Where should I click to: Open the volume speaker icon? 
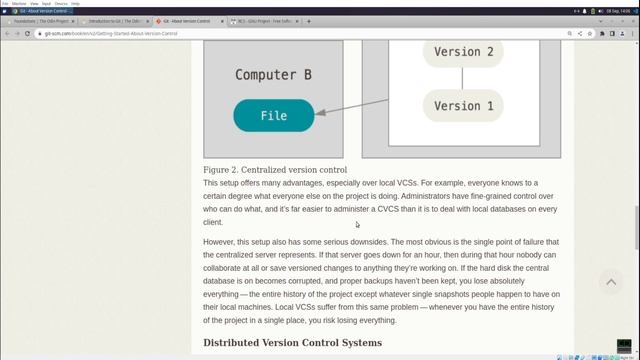tap(601, 11)
